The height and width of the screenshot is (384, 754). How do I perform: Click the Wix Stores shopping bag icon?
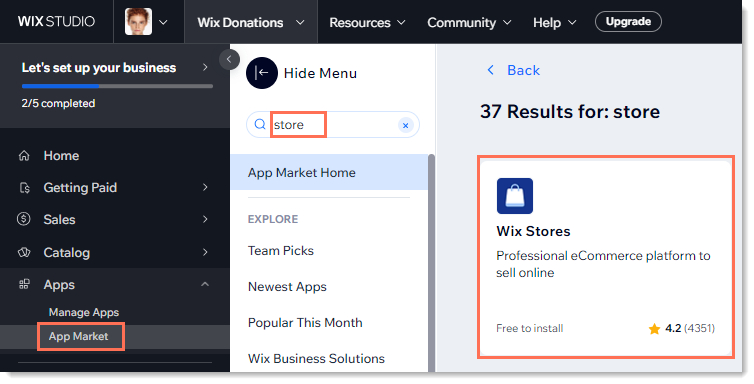pyautogui.click(x=515, y=196)
